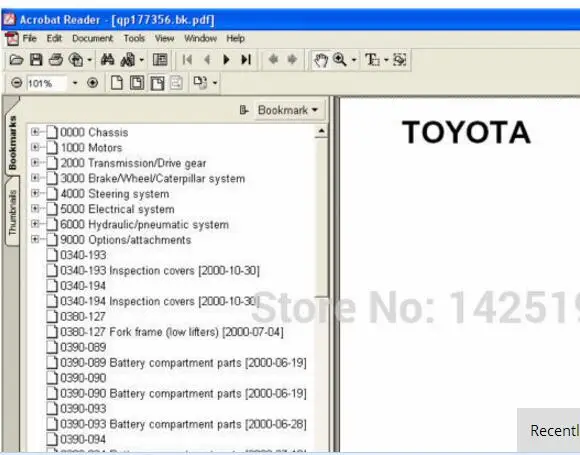The width and height of the screenshot is (580, 455).
Task: Click the greyed reflow page icon
Action: [x=176, y=82]
